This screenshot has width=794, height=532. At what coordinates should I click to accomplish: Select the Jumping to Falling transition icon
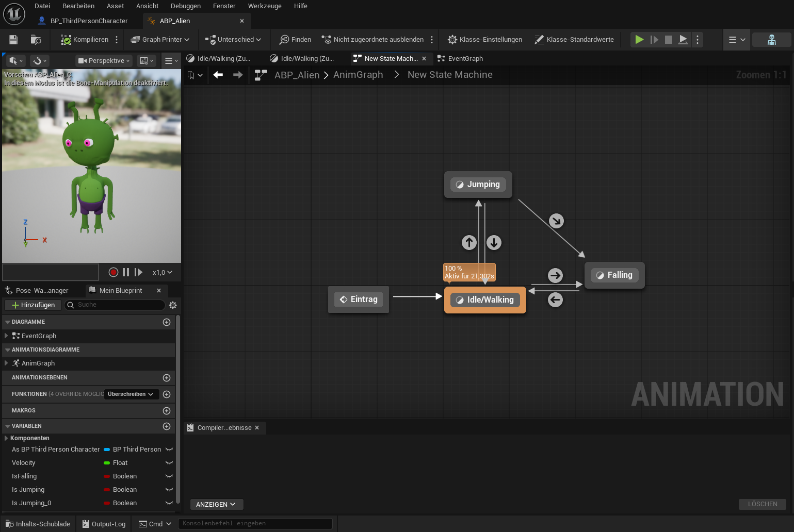(x=556, y=221)
